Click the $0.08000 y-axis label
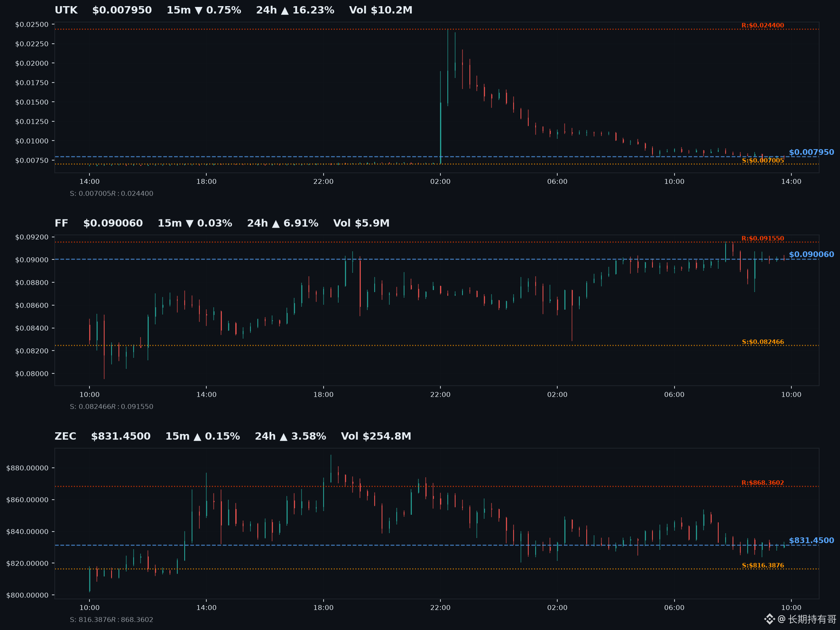 [x=32, y=374]
